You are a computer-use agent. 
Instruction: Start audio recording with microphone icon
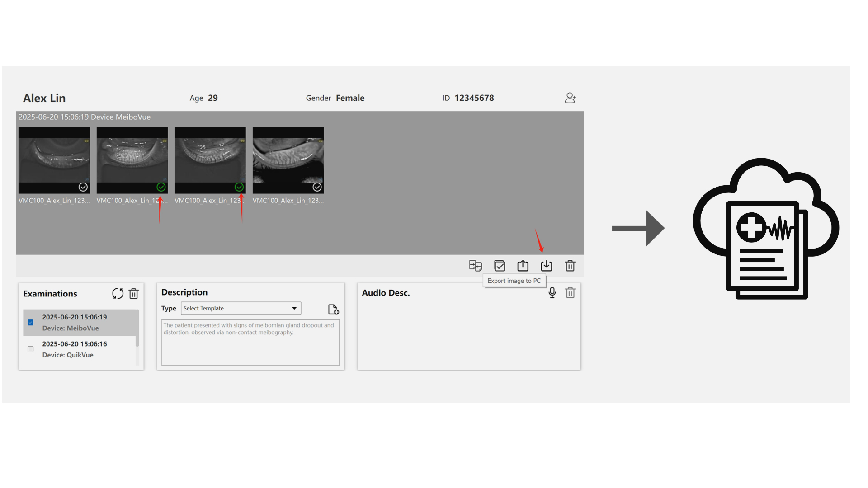pos(552,293)
